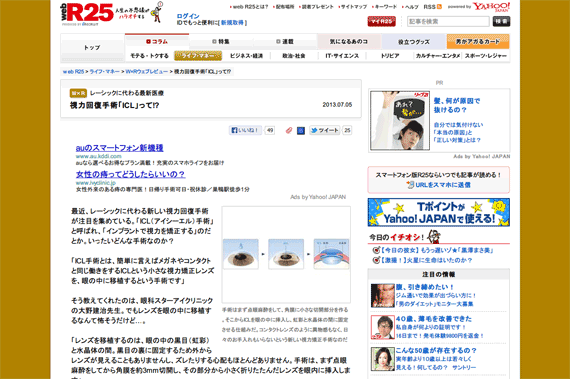Select the モテる・トクする category
The height and width of the screenshot is (379, 570).
click(x=149, y=56)
